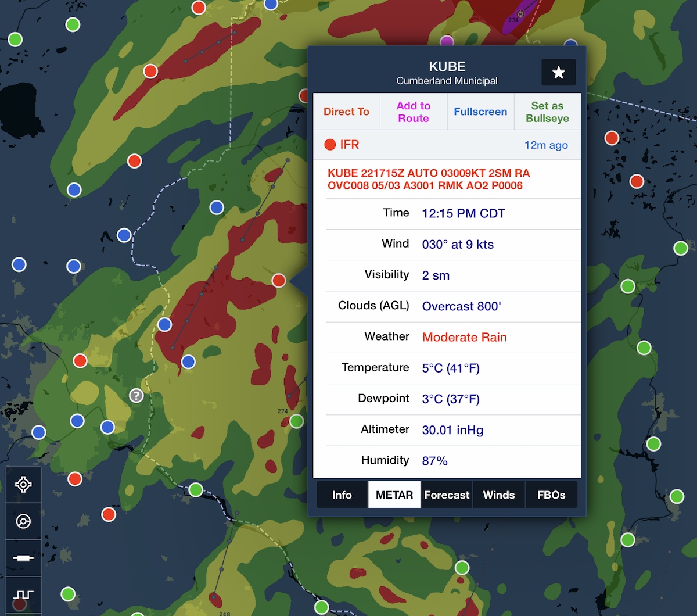697x616 pixels.
Task: Tap the gray question mark station marker
Action: pos(136,396)
